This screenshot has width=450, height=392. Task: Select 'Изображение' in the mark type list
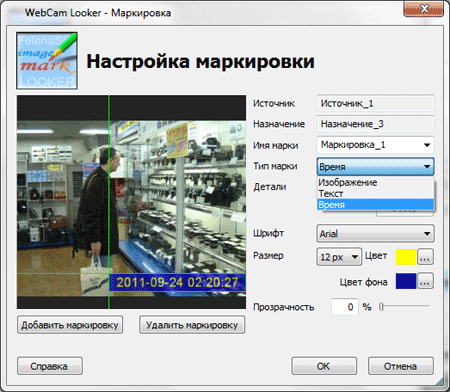[375, 182]
